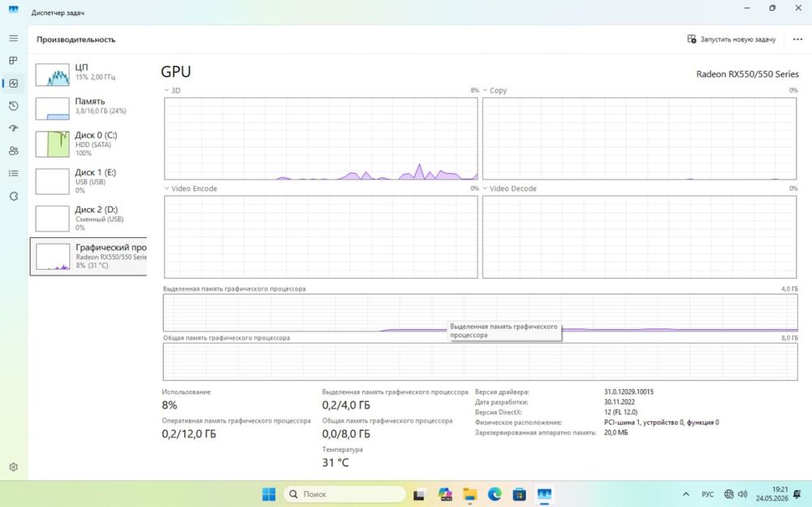Select ЦП in the performance list
Screen dimensions: 812x507
tap(89, 74)
